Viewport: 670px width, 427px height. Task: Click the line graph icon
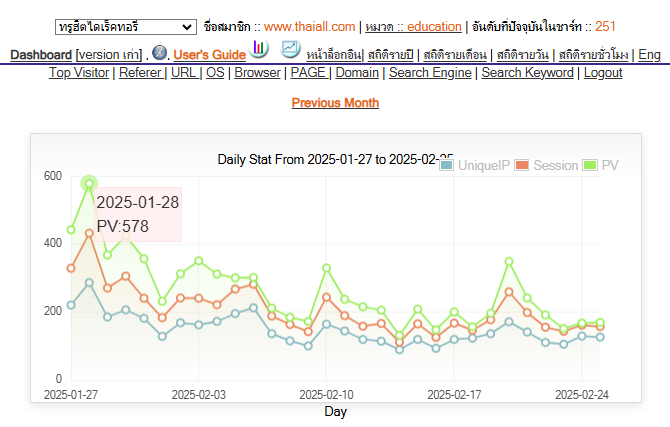(290, 49)
